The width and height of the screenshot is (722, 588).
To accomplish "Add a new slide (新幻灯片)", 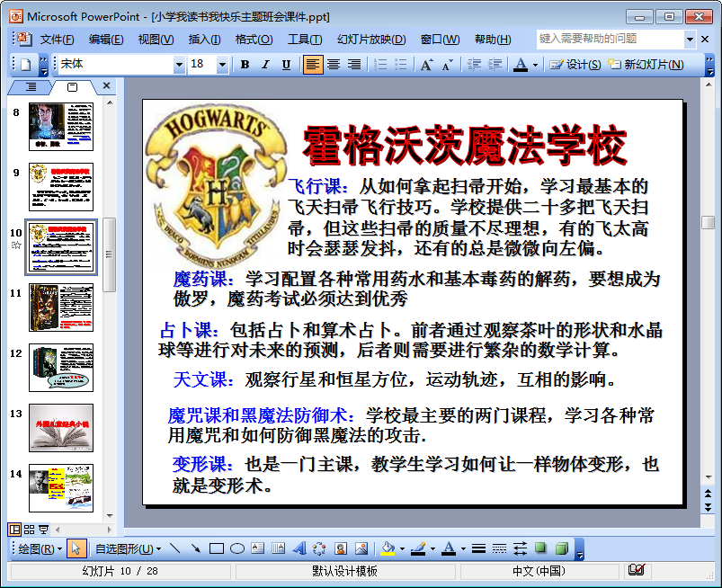I will click(x=646, y=65).
